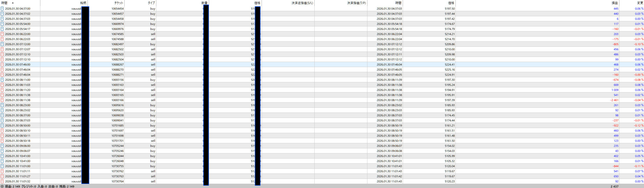Image resolution: width=644 pixels, height=188 pixels.
Task: Click the close price 5225.16 cell
Action: tap(450, 70)
